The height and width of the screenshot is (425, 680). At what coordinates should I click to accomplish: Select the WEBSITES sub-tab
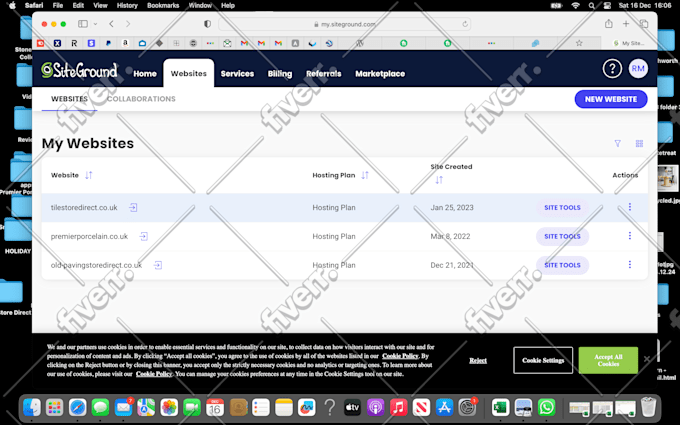pos(69,99)
